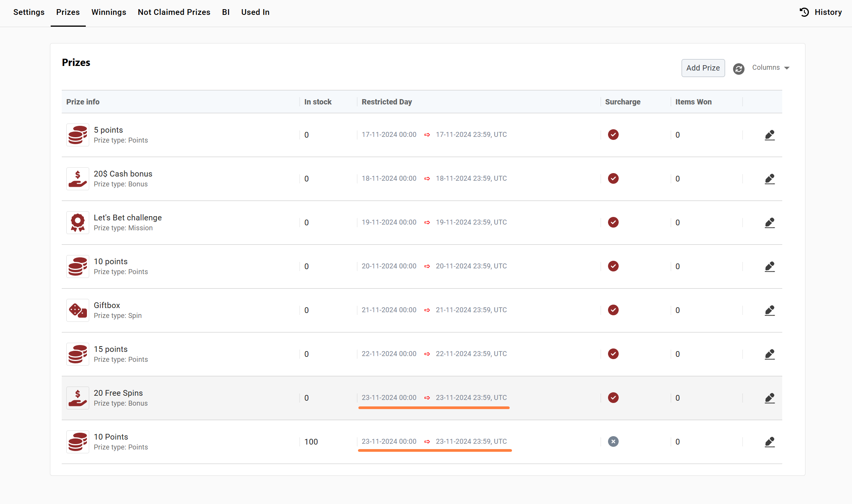Image resolution: width=852 pixels, height=504 pixels.
Task: Toggle surcharge X mark for 10 Points
Action: [x=613, y=441]
